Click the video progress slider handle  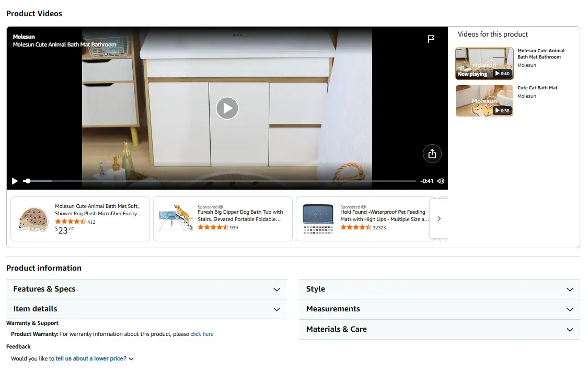[x=28, y=181]
